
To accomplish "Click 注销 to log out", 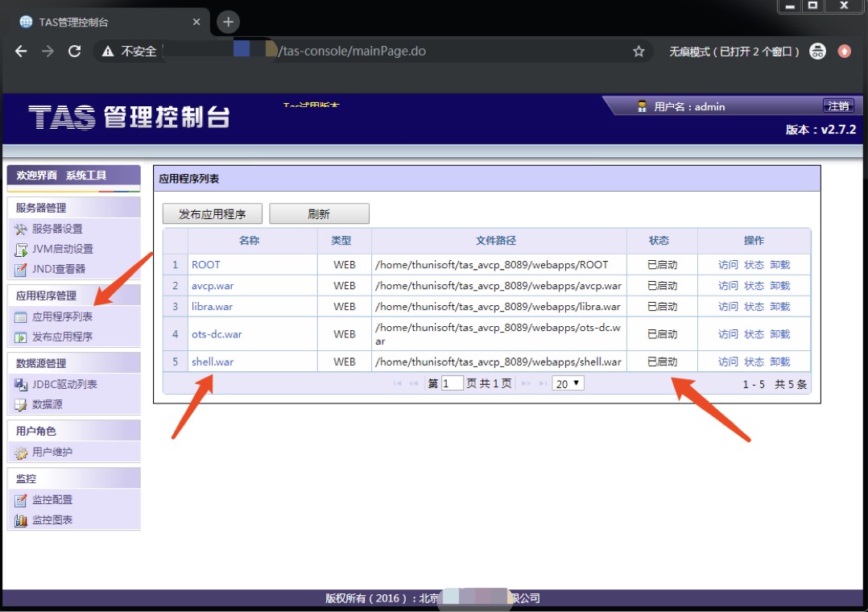I will coord(838,106).
